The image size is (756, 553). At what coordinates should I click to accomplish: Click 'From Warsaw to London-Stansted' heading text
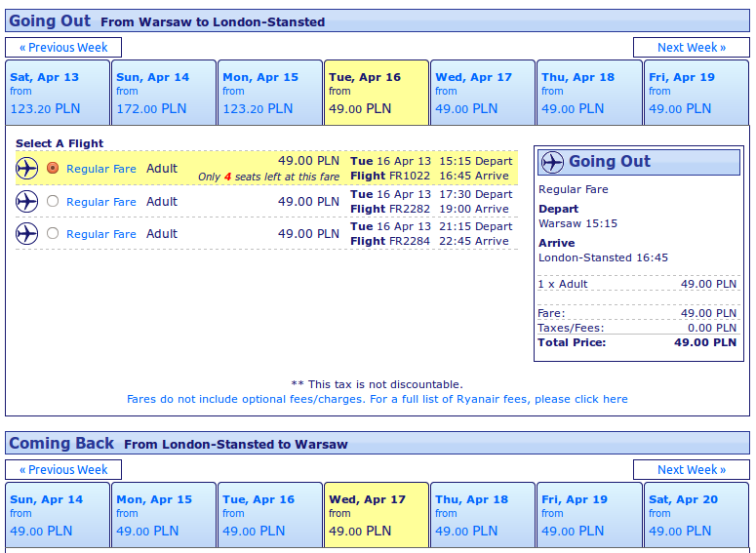point(213,22)
